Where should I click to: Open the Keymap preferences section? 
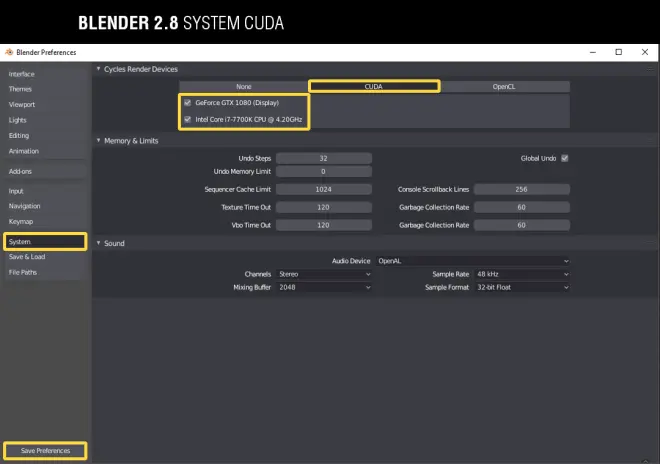pos(45,222)
